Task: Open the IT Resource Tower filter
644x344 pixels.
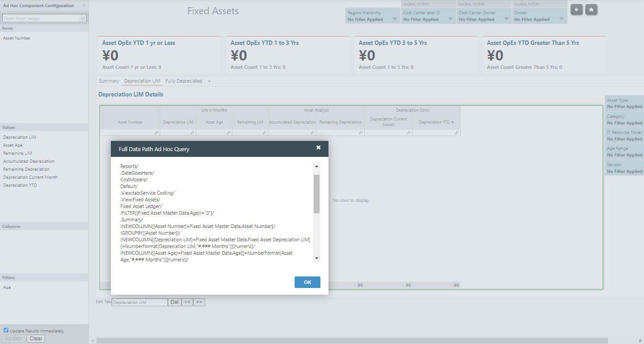Action: pos(624,136)
